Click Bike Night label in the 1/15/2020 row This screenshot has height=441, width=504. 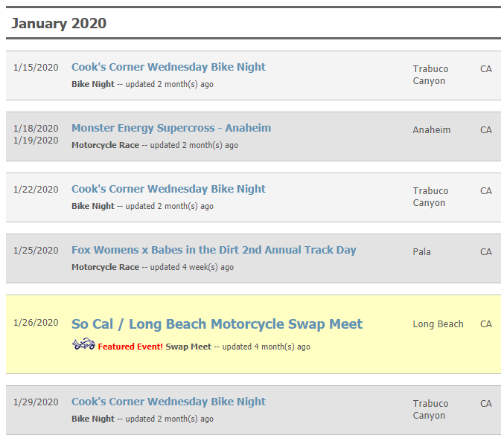pyautogui.click(x=93, y=85)
